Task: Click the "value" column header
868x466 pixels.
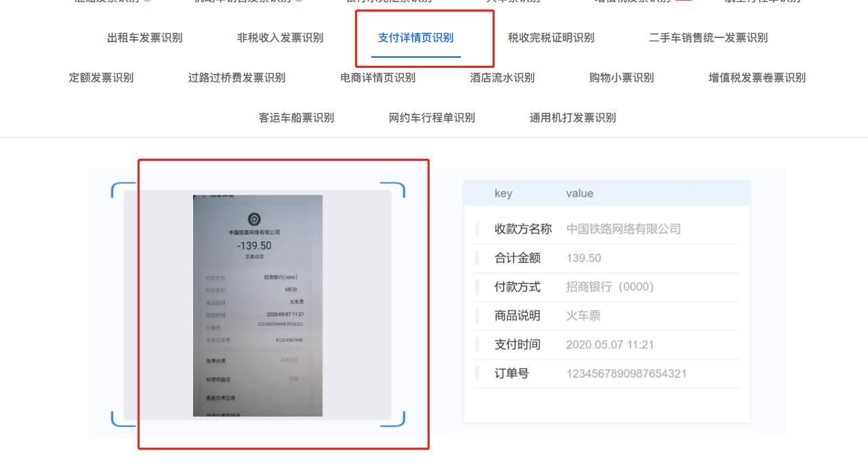Action: (x=579, y=193)
